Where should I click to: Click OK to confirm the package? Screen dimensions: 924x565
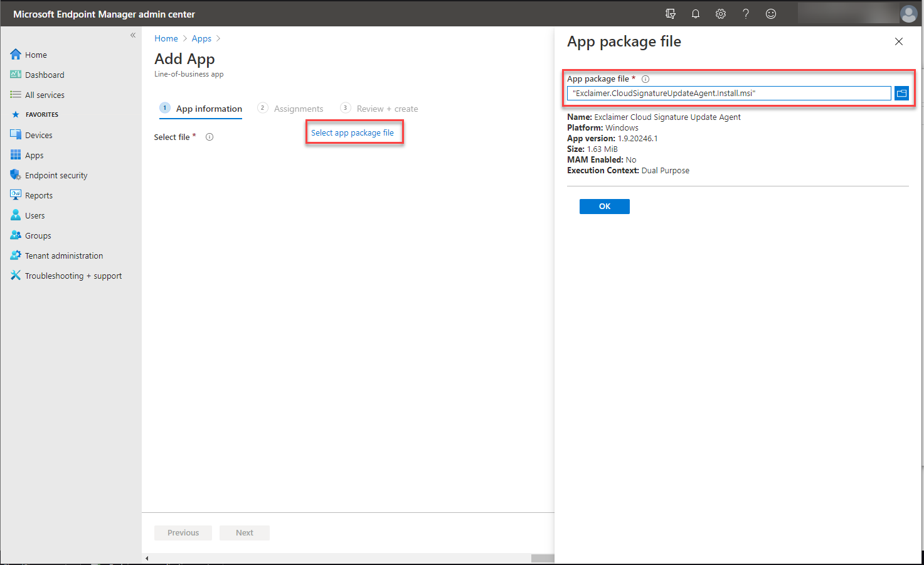pos(604,206)
